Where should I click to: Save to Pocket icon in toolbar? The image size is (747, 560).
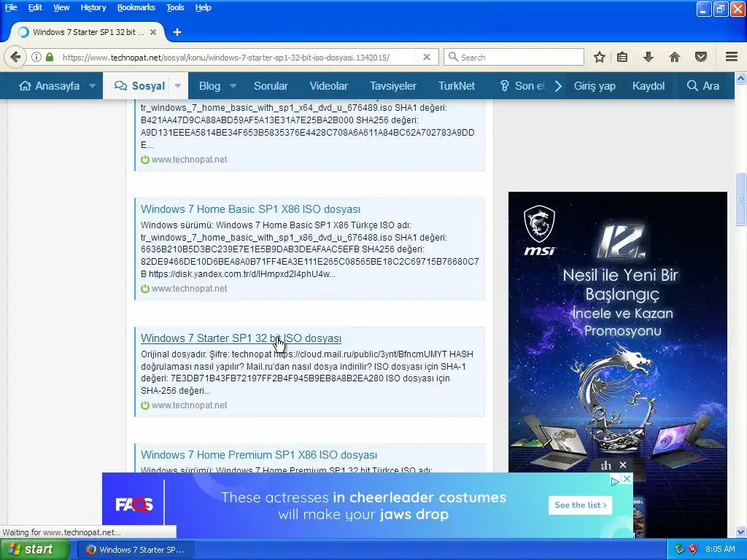tap(701, 57)
